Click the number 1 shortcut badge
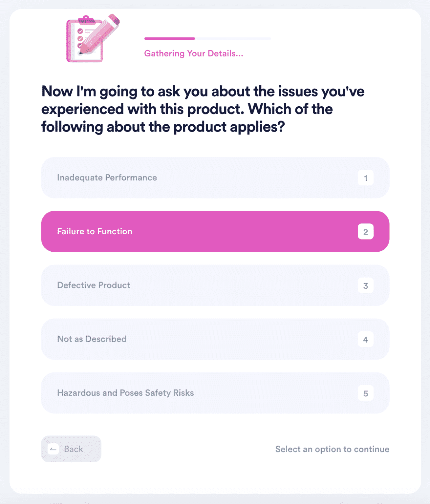430x504 pixels. pos(365,178)
